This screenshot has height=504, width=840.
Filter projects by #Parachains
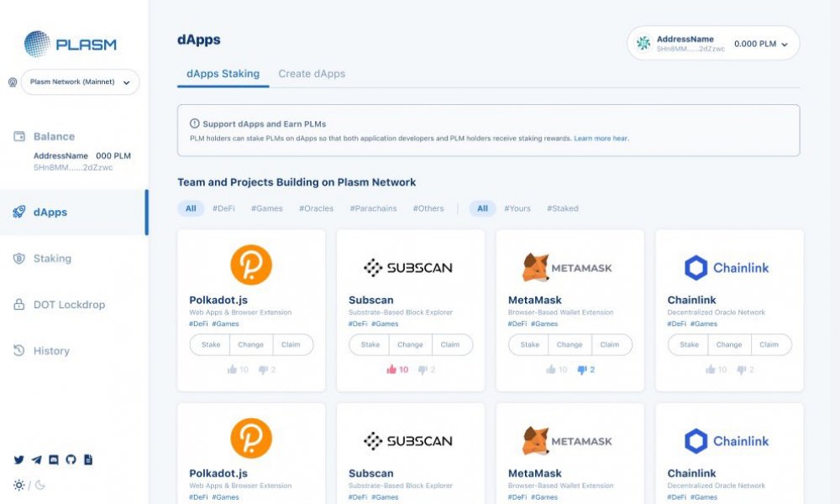point(374,208)
